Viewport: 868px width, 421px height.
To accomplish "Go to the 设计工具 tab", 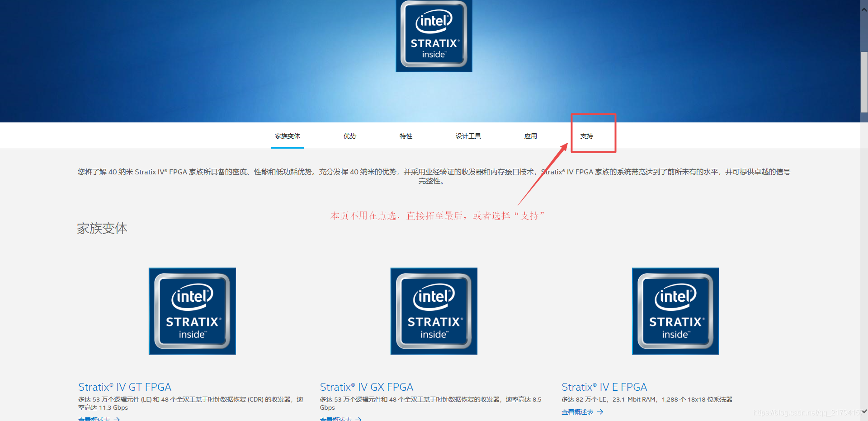I will 468,136.
